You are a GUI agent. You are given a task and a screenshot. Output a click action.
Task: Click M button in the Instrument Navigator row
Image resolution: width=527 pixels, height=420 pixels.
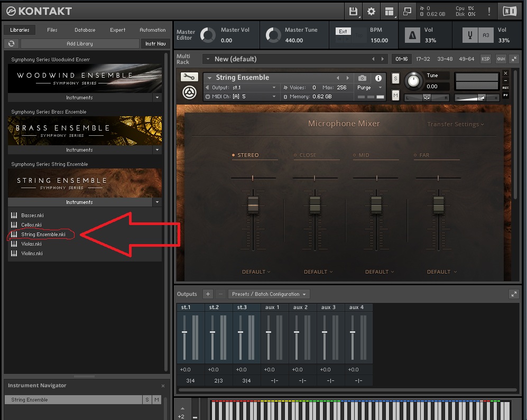point(156,400)
